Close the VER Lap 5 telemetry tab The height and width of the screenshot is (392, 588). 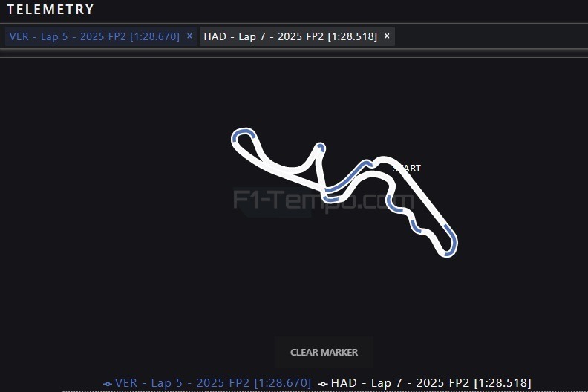[189, 36]
